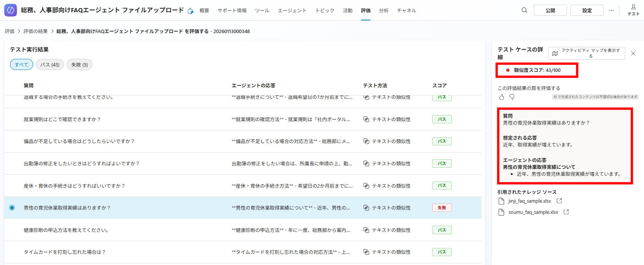
Task: Click test method icon in 出勤簿の修正 row
Action: click(366, 163)
